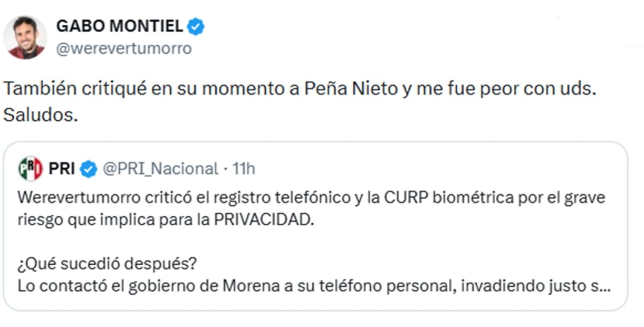Click the verified badge beside GABO MONTIEL
This screenshot has height=327, width=644.
pos(196,26)
